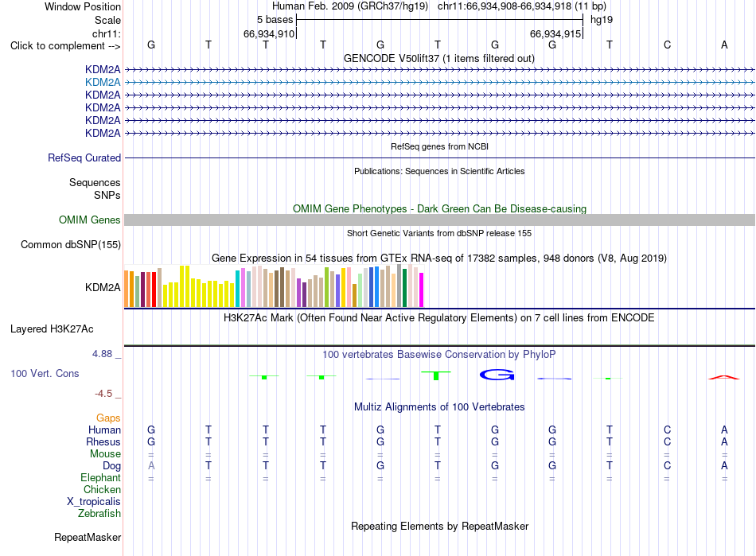Click the GENCODE V50lift37 track title
Screen dimensions: 756x556
[x=439, y=59]
